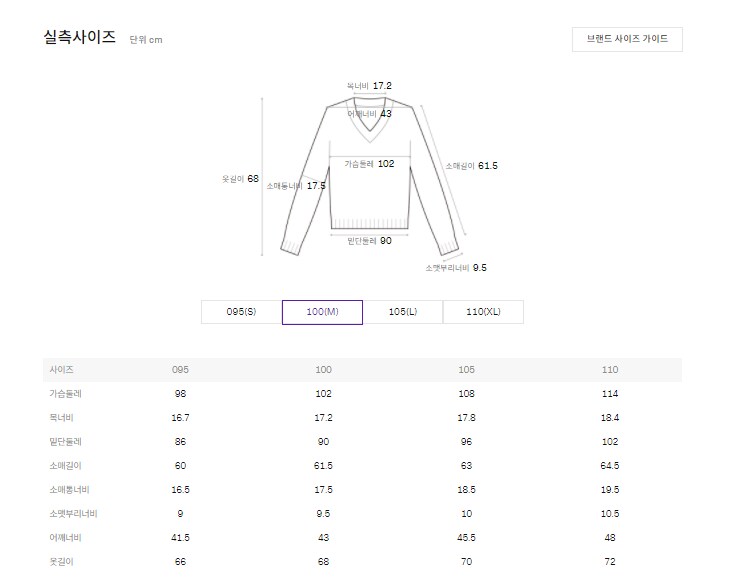Click the 옷길이 68 label on diagram
The width and height of the screenshot is (732, 582).
[240, 179]
